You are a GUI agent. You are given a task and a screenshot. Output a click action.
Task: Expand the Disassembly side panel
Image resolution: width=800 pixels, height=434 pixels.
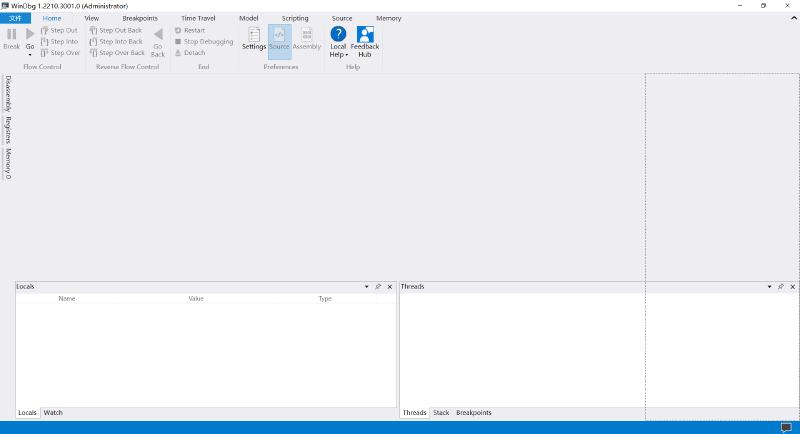(8, 93)
